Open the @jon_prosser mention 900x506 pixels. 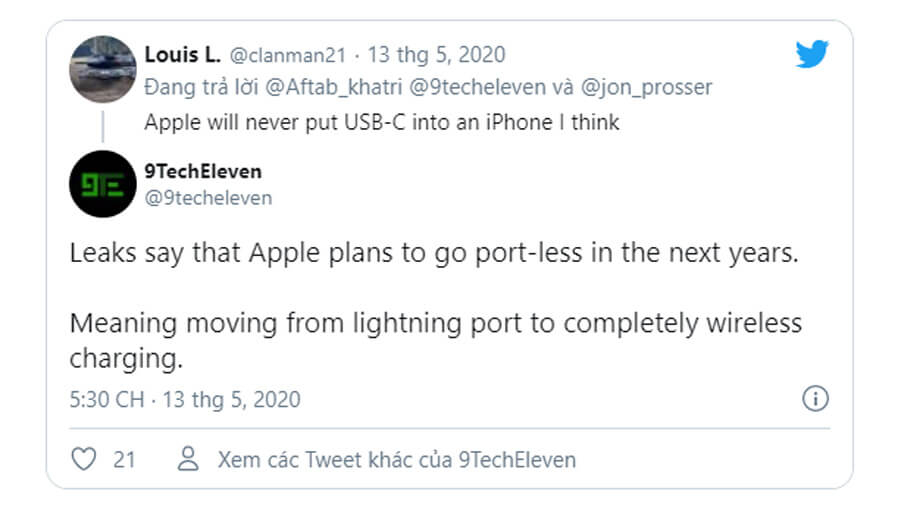coord(646,87)
